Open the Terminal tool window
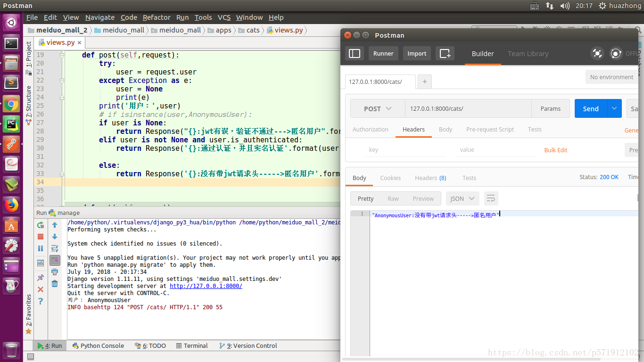 coord(191,346)
